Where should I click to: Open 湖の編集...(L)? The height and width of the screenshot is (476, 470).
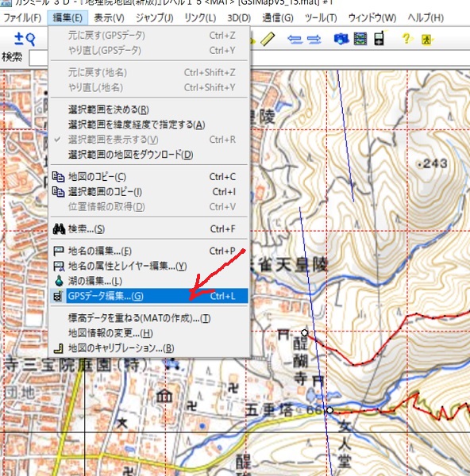click(x=149, y=281)
